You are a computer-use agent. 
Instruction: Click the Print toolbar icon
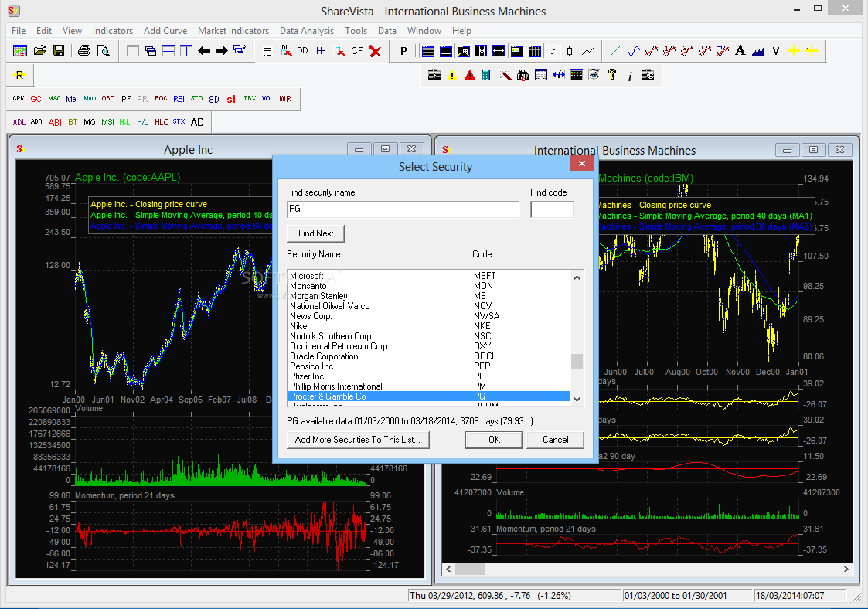[84, 51]
